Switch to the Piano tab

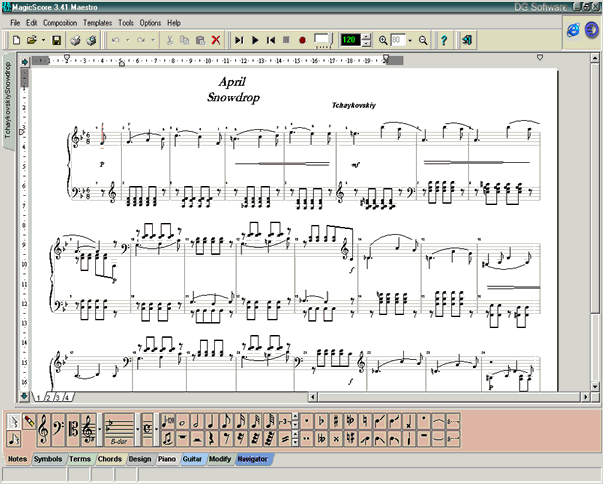point(167,459)
